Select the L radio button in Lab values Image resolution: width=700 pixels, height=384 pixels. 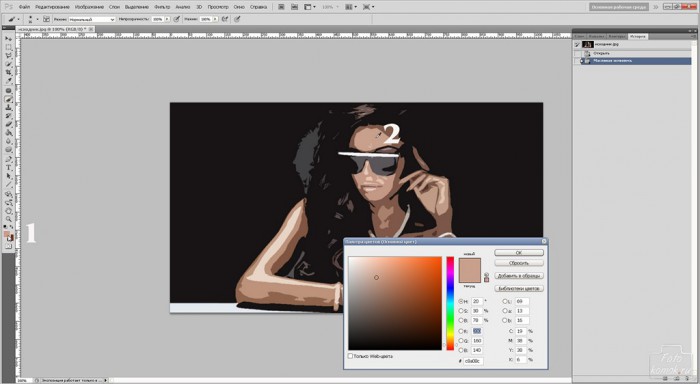[505, 301]
